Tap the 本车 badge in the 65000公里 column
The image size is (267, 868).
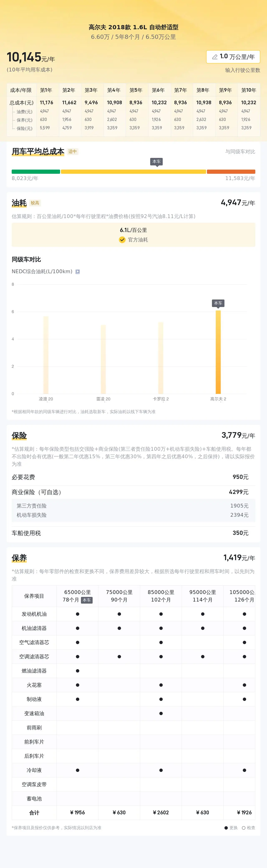(87, 600)
